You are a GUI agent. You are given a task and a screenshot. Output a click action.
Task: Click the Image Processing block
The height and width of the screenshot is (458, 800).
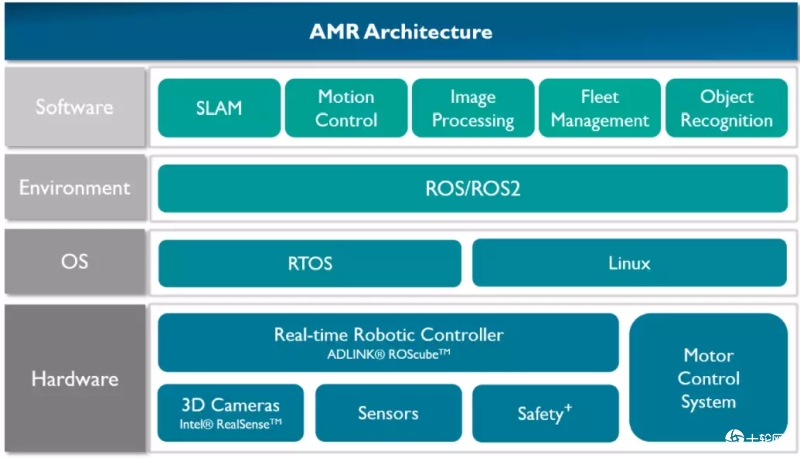point(473,108)
